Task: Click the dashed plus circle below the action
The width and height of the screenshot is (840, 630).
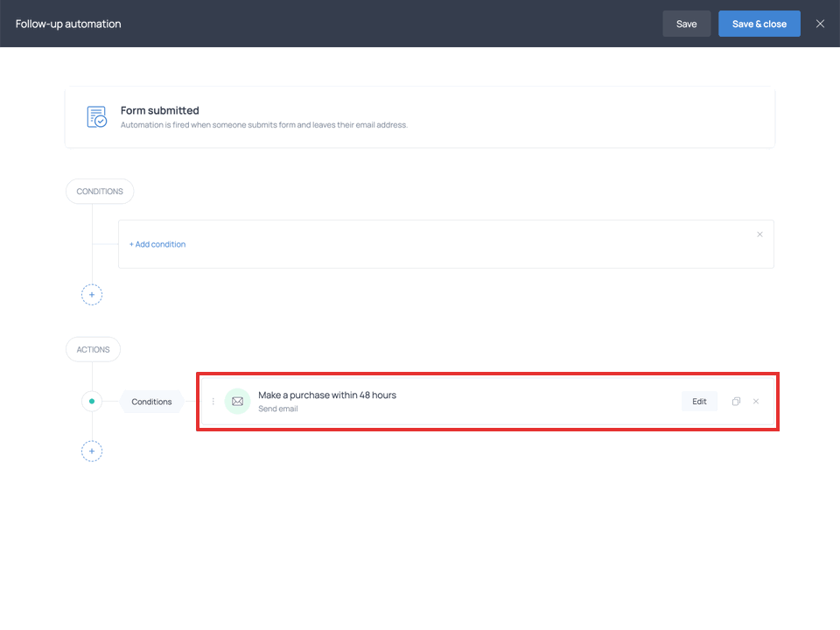Action: coord(92,451)
